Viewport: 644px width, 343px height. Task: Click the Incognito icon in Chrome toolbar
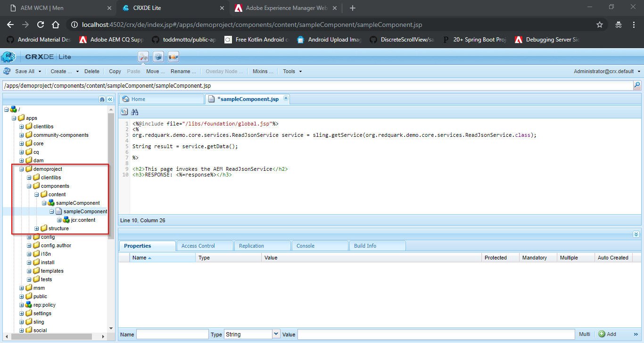tap(618, 25)
